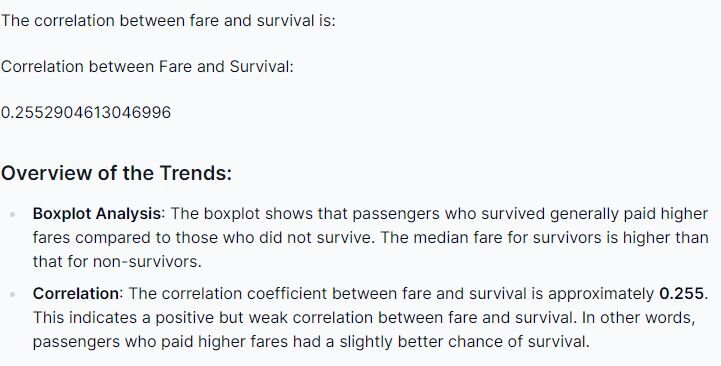Viewport: 721px width, 366px height.
Task: Click the 'Overview of the Trends:' heading
Action: 116,173
